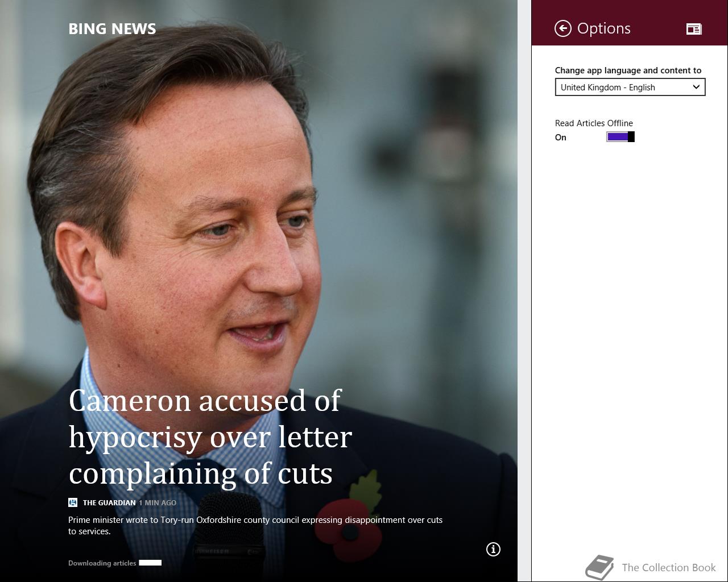The height and width of the screenshot is (582, 728).
Task: Open the United Kingdom - English language dropdown
Action: point(630,87)
